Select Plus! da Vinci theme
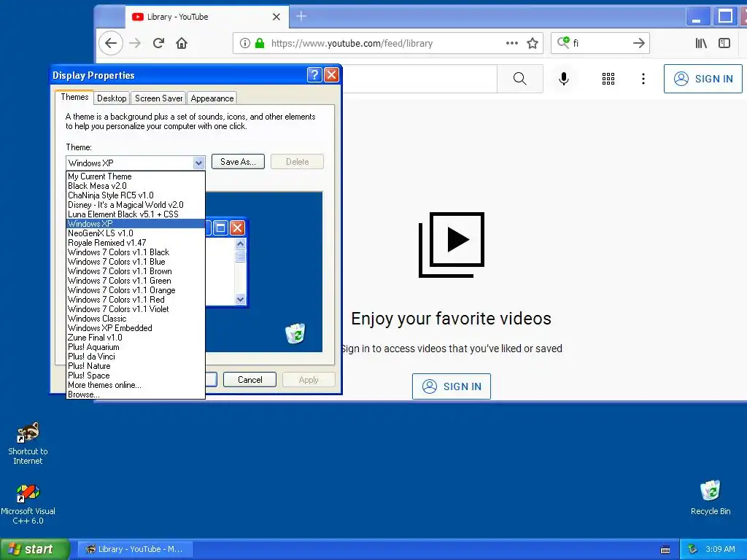The height and width of the screenshot is (560, 747). click(x=135, y=357)
